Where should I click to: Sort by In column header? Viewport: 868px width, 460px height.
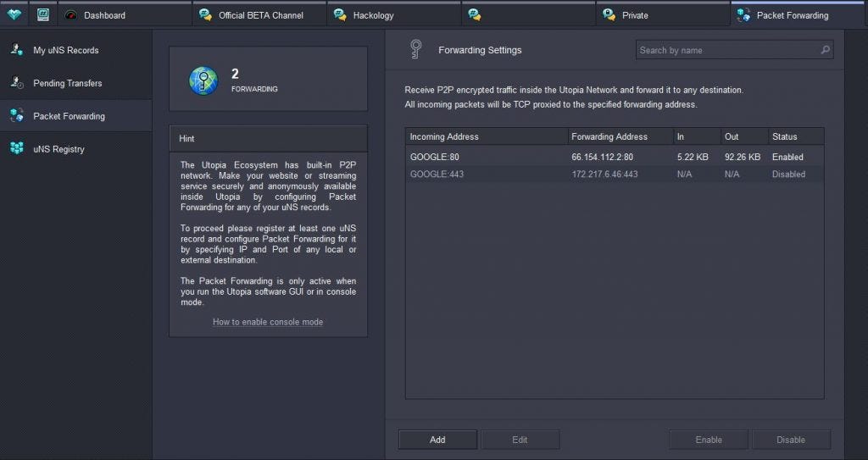[697, 136]
